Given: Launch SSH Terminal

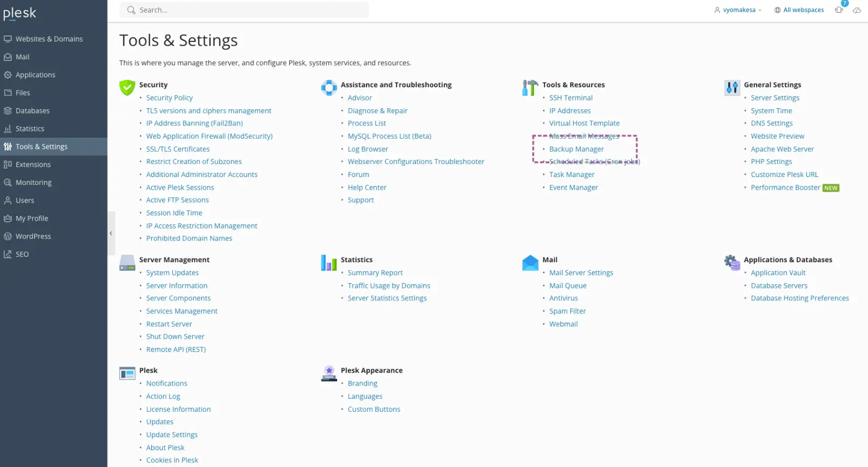Looking at the screenshot, I should (571, 98).
